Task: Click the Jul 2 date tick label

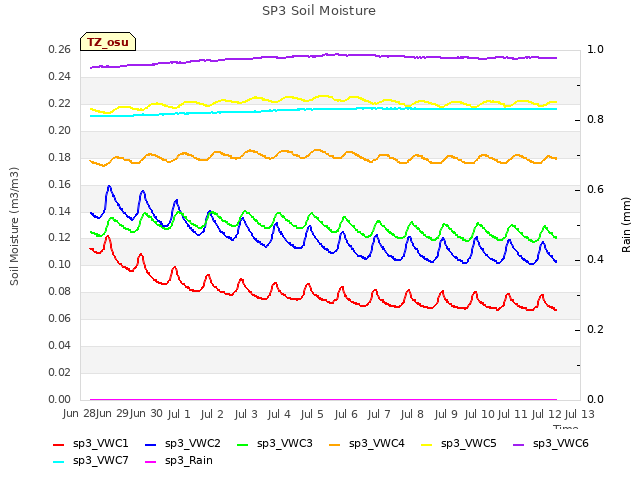Action: tap(212, 414)
